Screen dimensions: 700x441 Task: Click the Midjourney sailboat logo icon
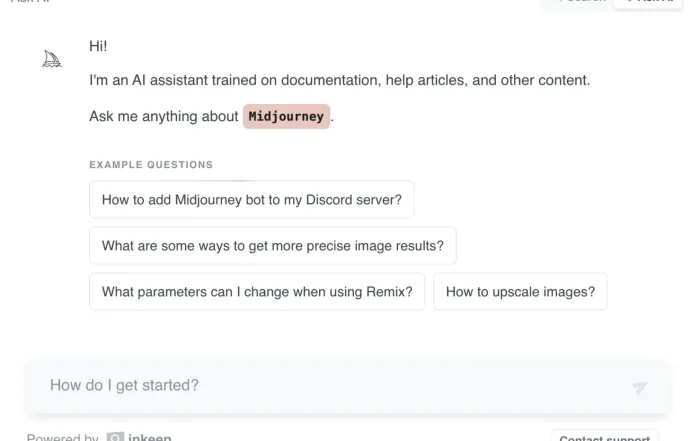[x=52, y=59]
